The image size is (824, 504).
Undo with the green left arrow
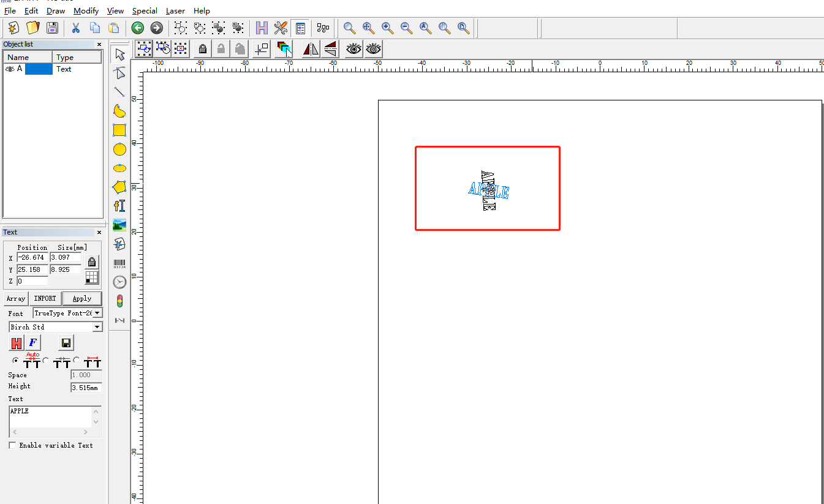coord(138,28)
